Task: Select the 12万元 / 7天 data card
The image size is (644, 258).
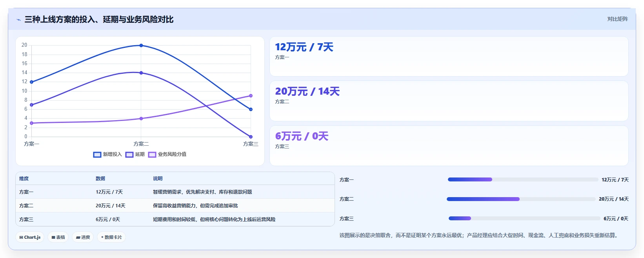Action: [x=449, y=57]
